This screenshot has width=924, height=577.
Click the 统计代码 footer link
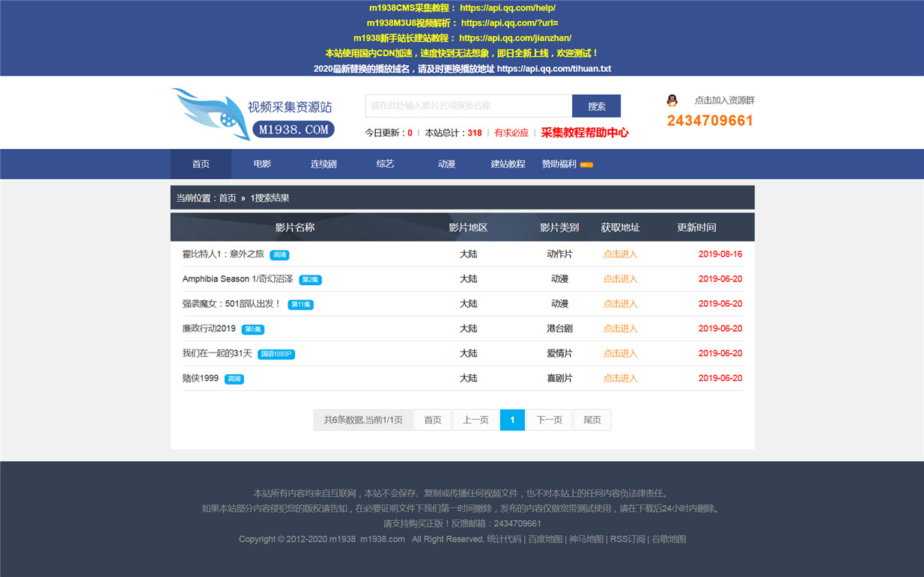pos(504,539)
